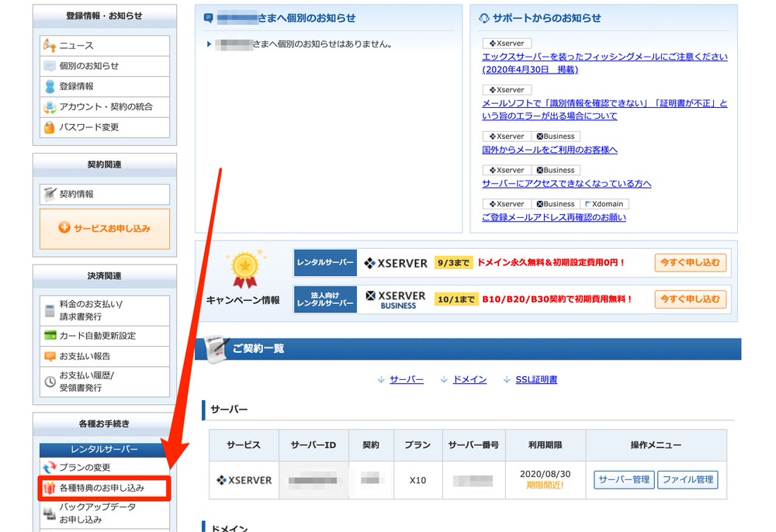Click the clock icon beside お支払い履歴
776x532 pixels.
pos(50,382)
